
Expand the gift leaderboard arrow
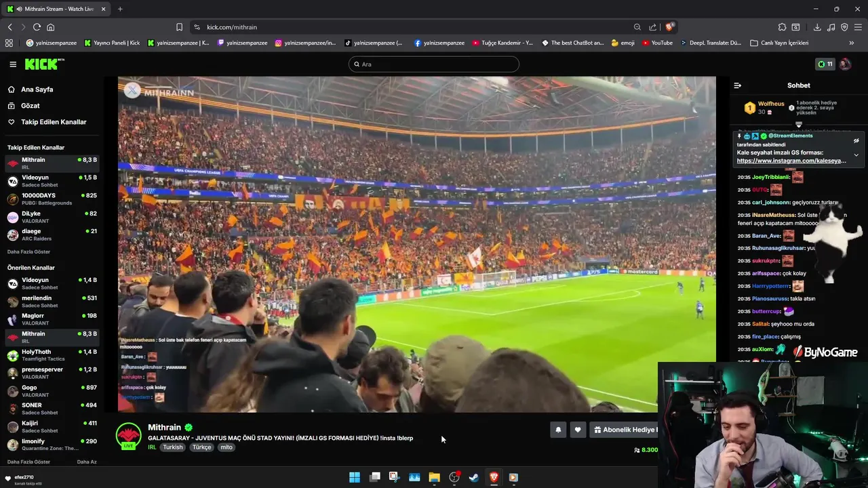[799, 125]
